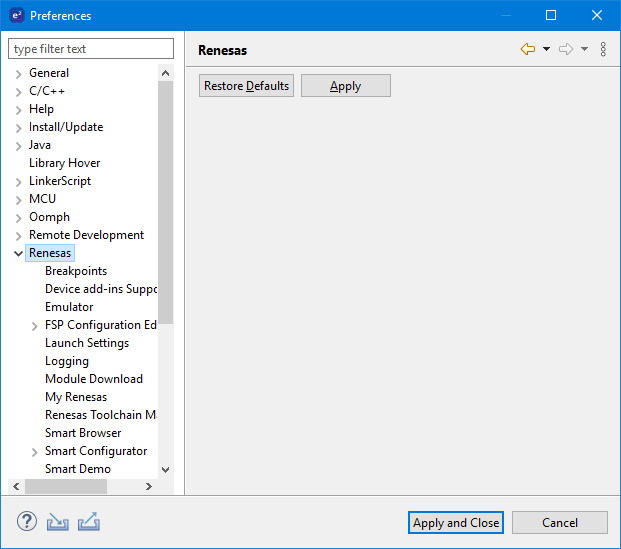Image resolution: width=621 pixels, height=549 pixels.
Task: Click tree vertical scrollbar down arrow
Action: pos(166,470)
